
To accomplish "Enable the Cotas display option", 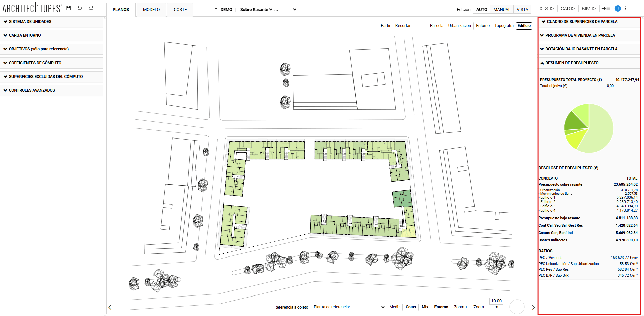I will pos(410,307).
